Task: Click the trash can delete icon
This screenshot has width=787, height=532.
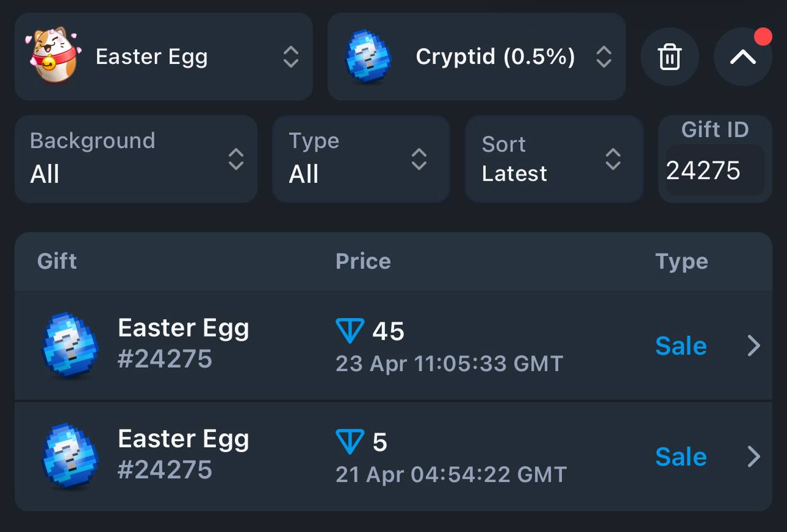Action: 670,57
